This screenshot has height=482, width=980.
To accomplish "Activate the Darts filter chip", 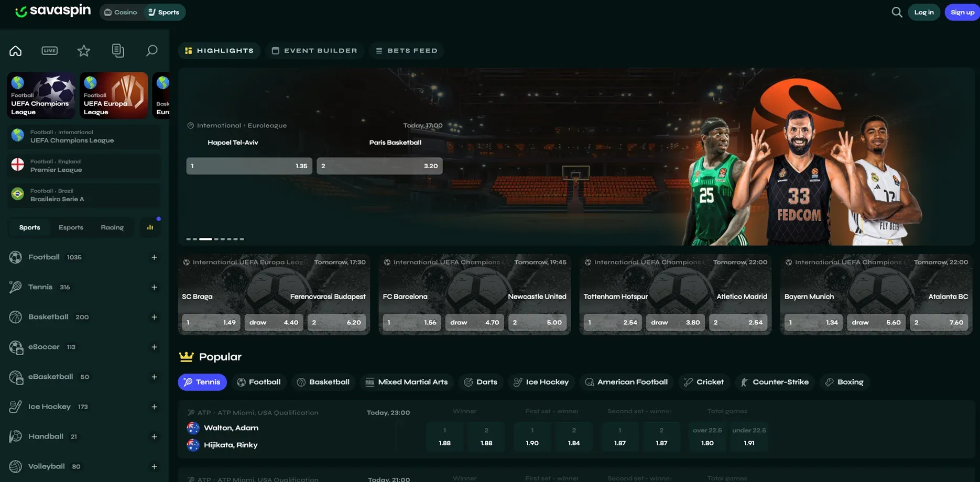I will click(481, 381).
